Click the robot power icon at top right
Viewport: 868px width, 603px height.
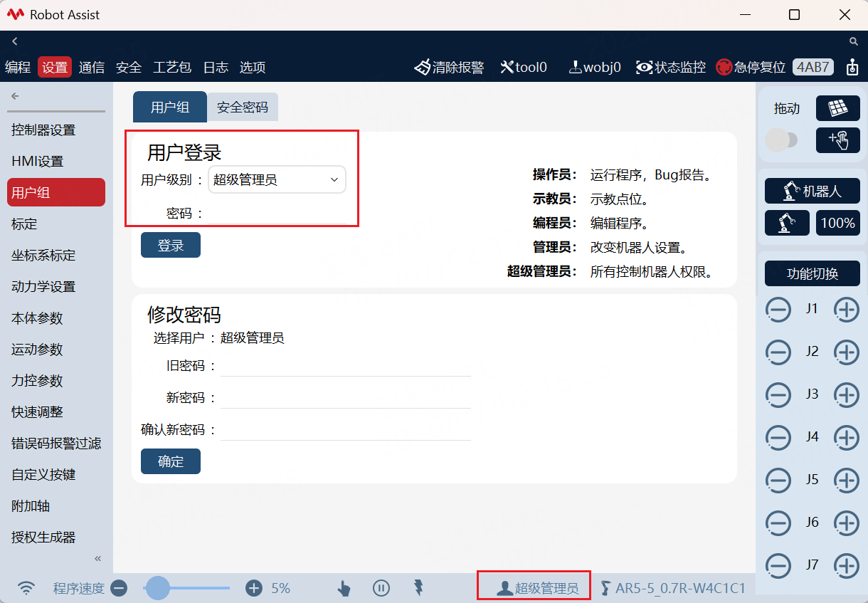point(852,67)
